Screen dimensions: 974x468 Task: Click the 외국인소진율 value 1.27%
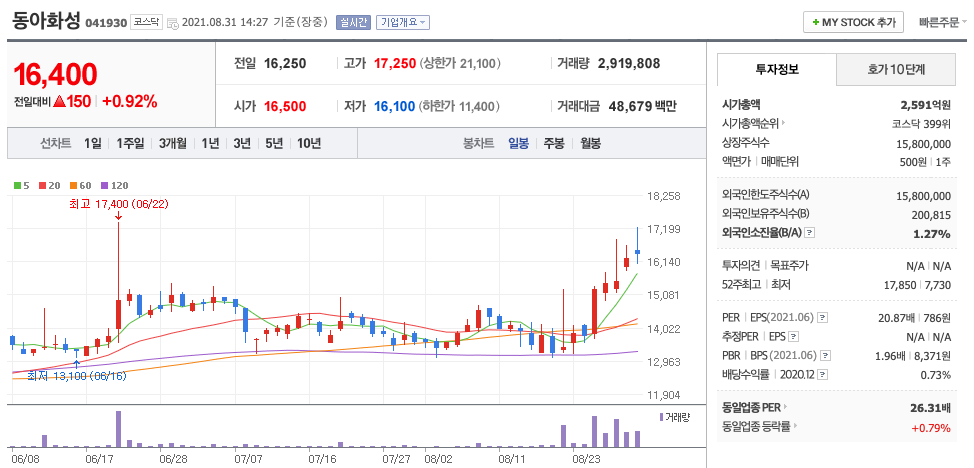click(932, 234)
